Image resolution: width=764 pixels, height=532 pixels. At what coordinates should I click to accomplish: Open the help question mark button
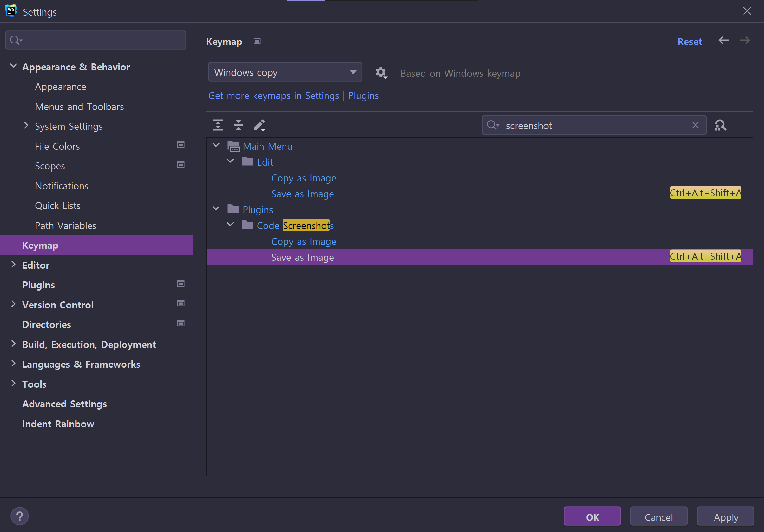coord(20,516)
